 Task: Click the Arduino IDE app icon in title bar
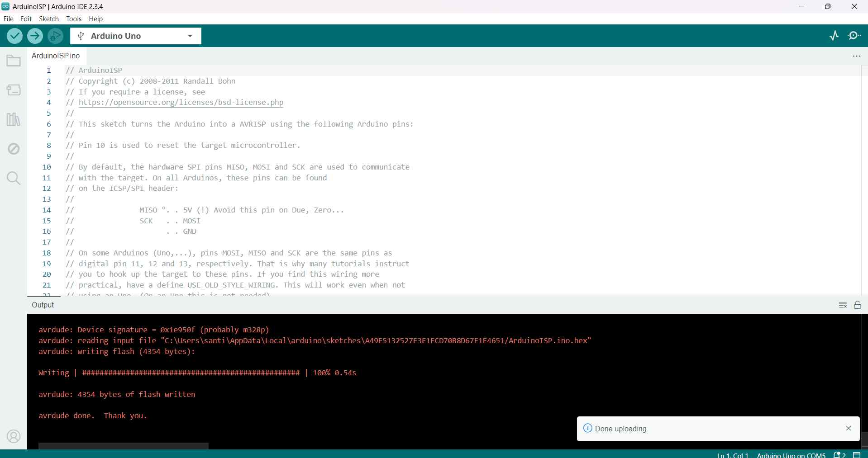coord(5,6)
